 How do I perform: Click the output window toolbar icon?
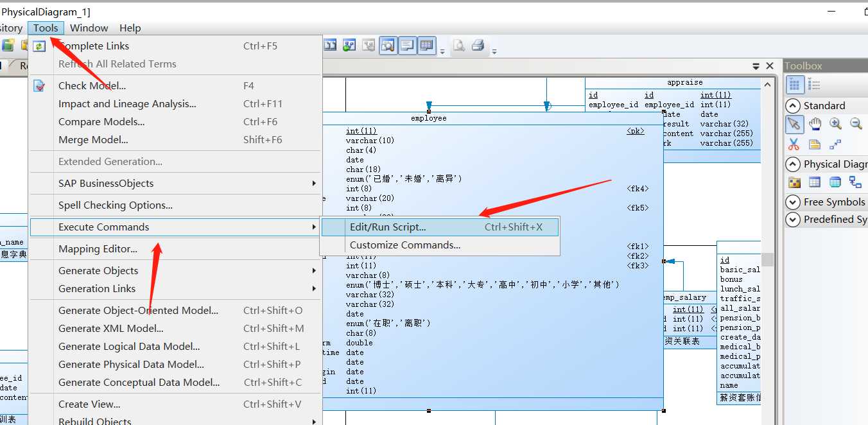point(407,46)
